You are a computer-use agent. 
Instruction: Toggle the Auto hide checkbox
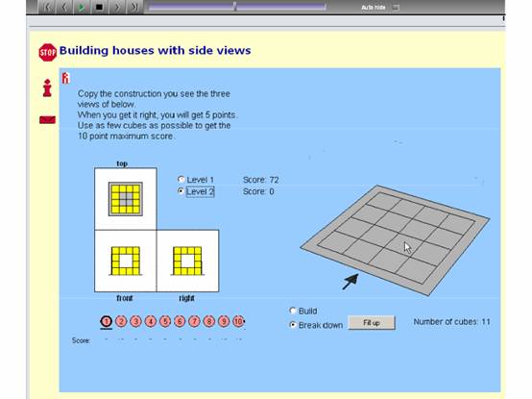click(x=396, y=7)
